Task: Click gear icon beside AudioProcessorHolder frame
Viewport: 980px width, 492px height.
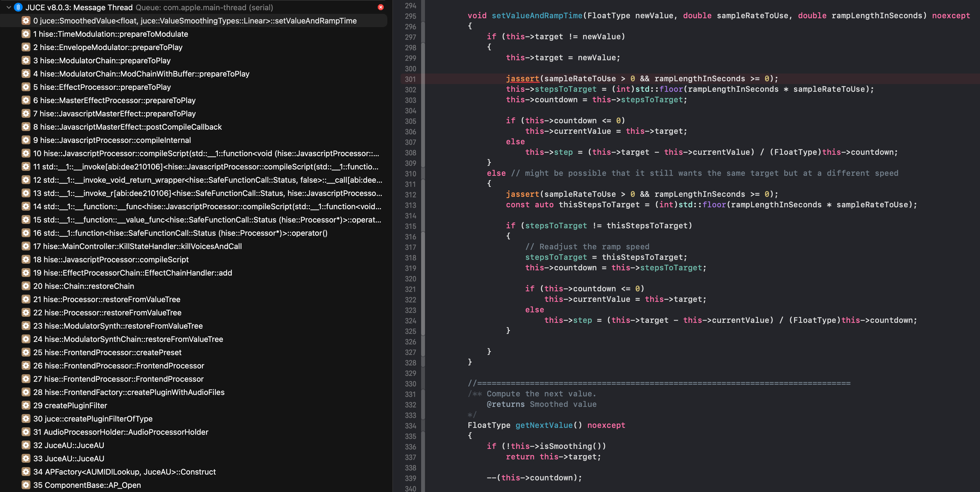Action: (x=26, y=432)
